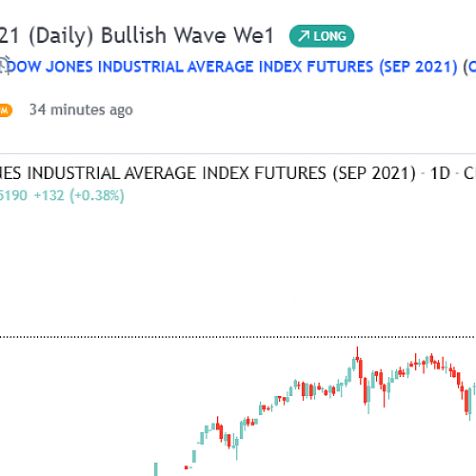Click the symbol icon before DOW JONES link

5,66
